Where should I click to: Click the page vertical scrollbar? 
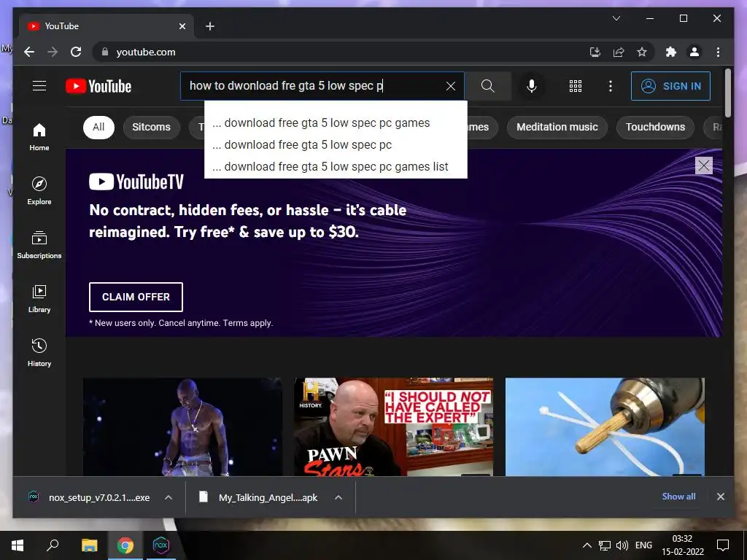coord(728,93)
